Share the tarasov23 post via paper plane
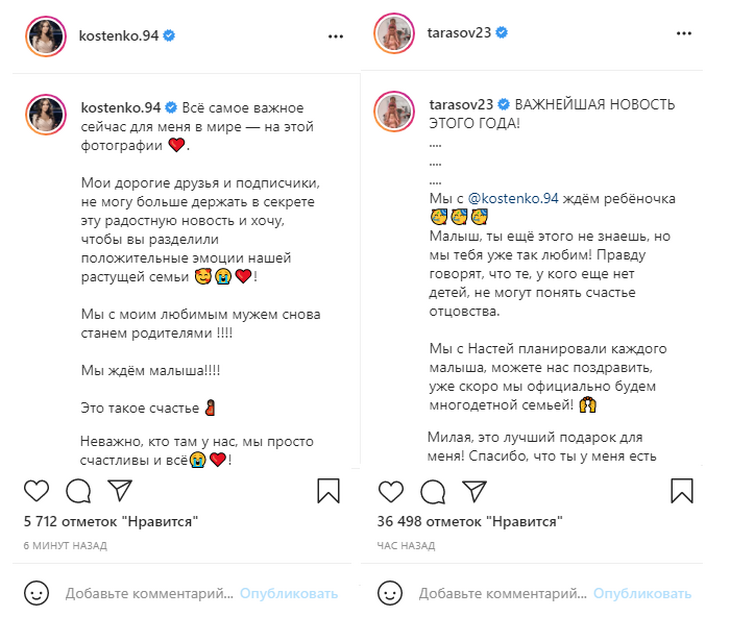730x617 pixels. click(473, 491)
